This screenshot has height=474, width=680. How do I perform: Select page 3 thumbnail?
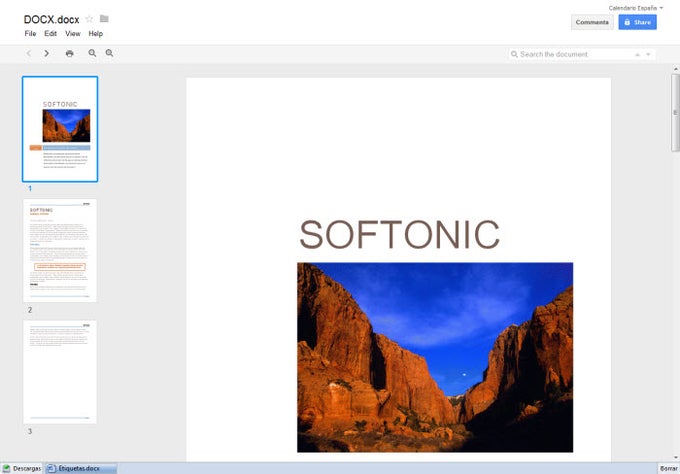coord(60,372)
